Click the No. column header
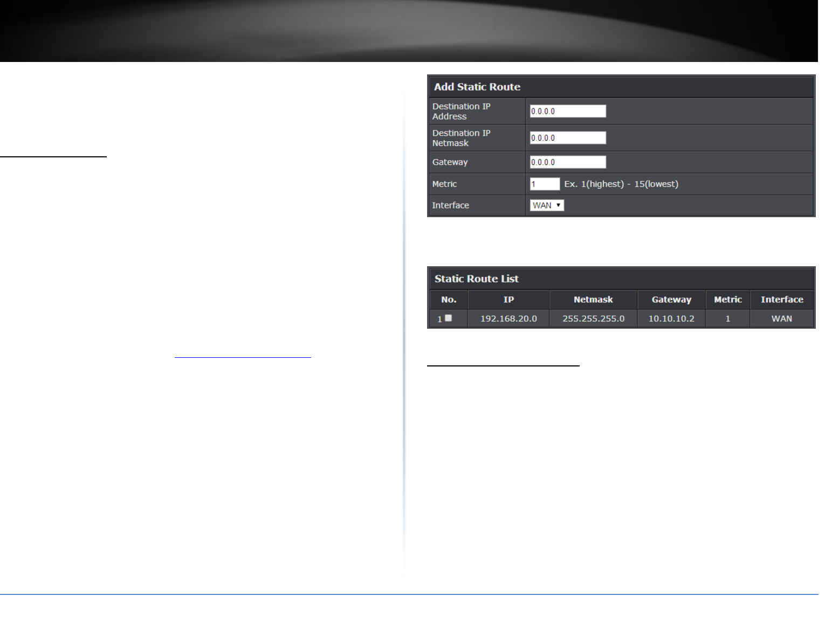 coord(449,300)
